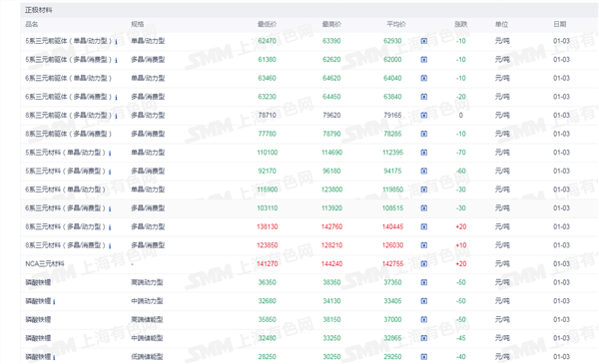The height and width of the screenshot is (364, 599).
Task: Click chart icon next to average 140445
Action: (424, 226)
